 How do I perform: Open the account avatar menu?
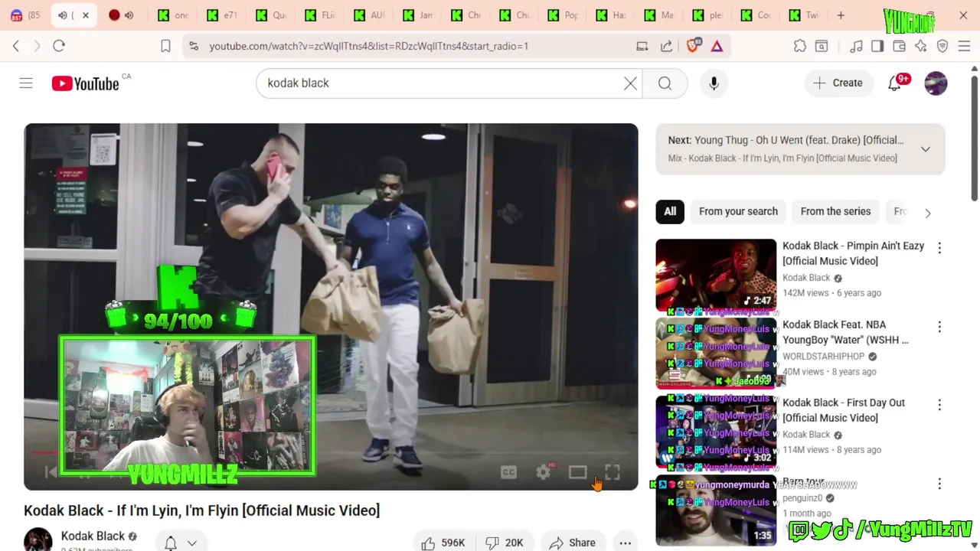pos(936,83)
